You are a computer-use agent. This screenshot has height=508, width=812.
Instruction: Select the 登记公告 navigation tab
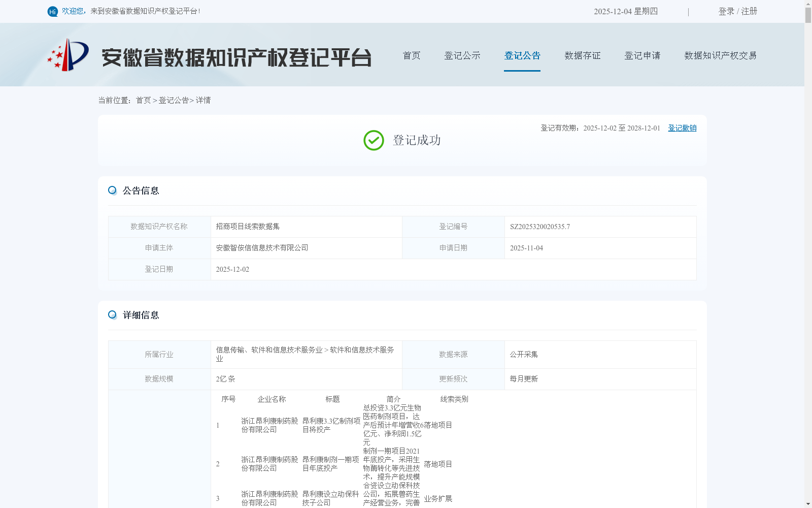522,55
